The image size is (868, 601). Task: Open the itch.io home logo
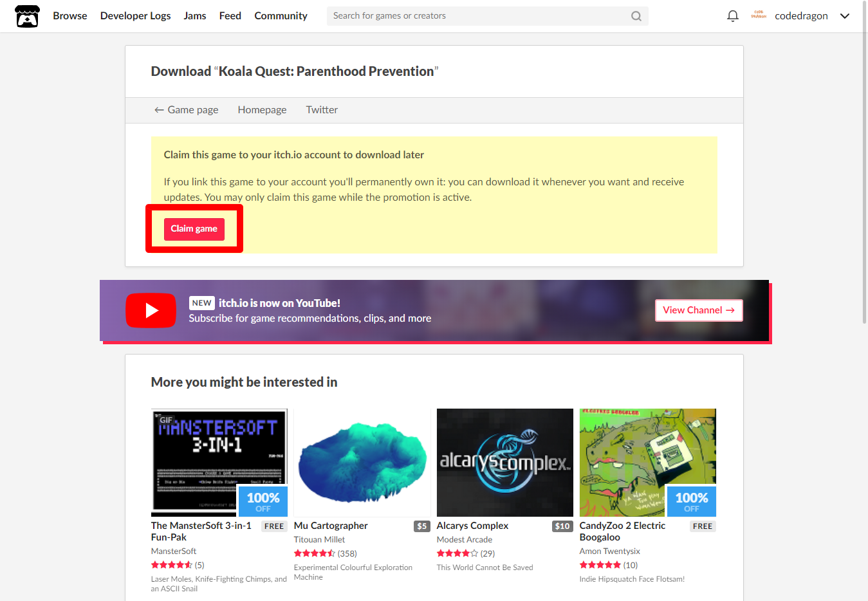[x=27, y=16]
